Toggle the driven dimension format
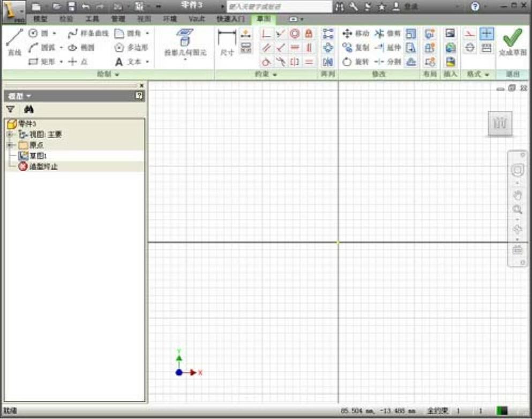The width and height of the screenshot is (532, 419). click(486, 48)
